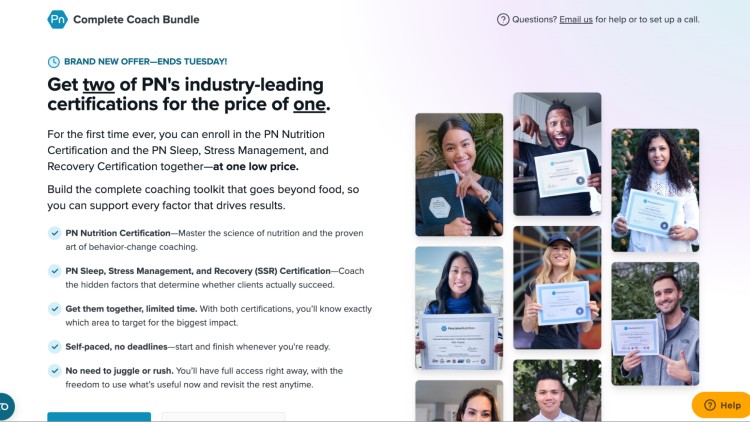
Task: Click paragraph starting 'Build the complete coaching toolkit'
Action: [203, 197]
